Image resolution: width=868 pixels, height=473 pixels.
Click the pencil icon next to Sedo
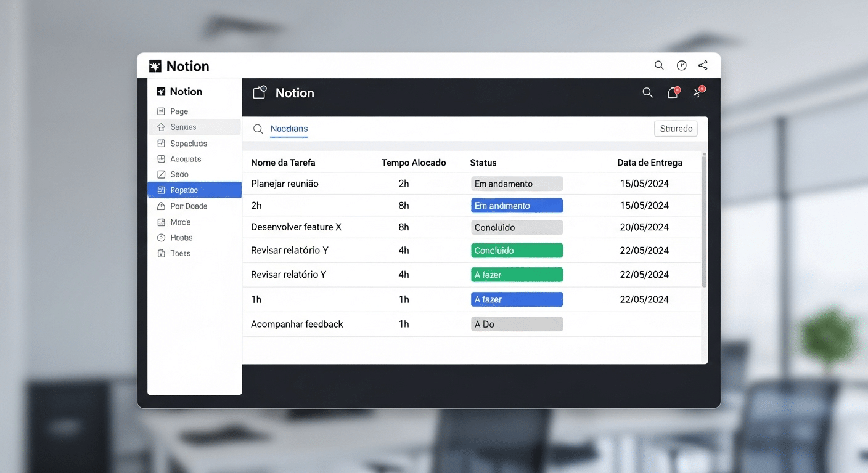point(162,174)
